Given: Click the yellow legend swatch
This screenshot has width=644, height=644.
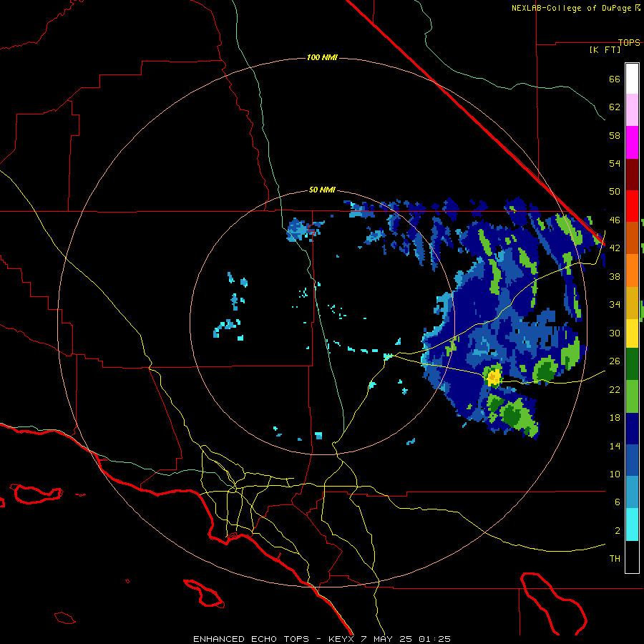Looking at the screenshot, I should [x=632, y=333].
